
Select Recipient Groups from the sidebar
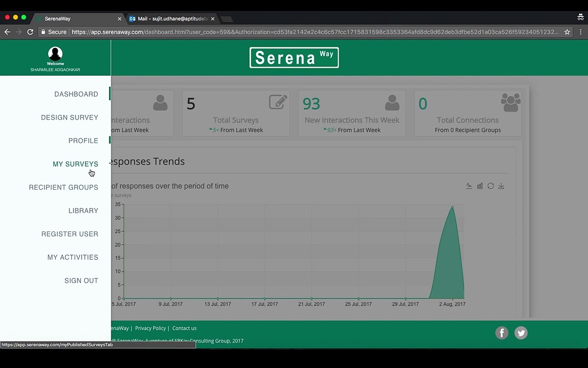point(63,188)
